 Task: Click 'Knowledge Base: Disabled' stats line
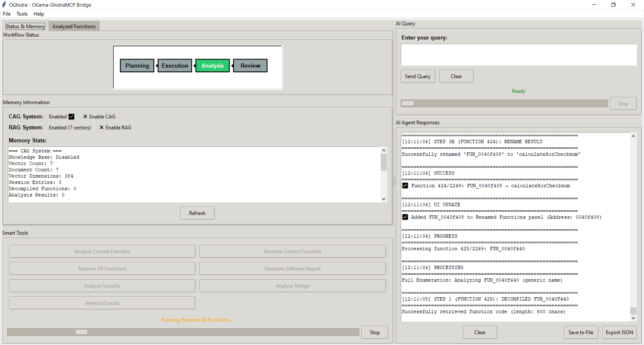[x=44, y=157]
